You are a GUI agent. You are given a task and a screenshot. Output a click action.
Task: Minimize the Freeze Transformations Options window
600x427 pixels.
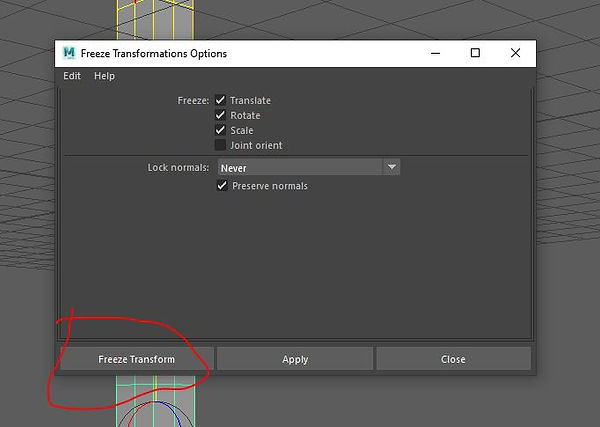[x=435, y=53]
